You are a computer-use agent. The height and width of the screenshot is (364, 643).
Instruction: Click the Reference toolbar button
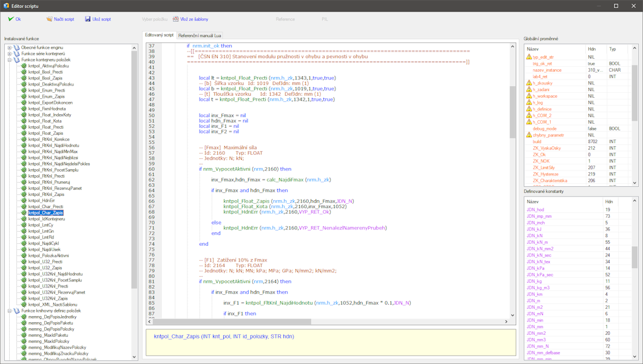tap(285, 19)
